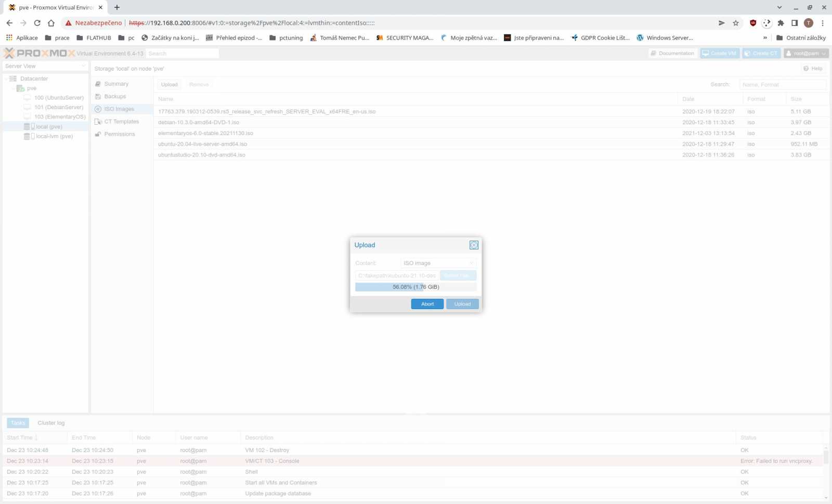Select VM 100 (UbuntuServer)
This screenshot has height=504, width=832.
pyautogui.click(x=58, y=98)
